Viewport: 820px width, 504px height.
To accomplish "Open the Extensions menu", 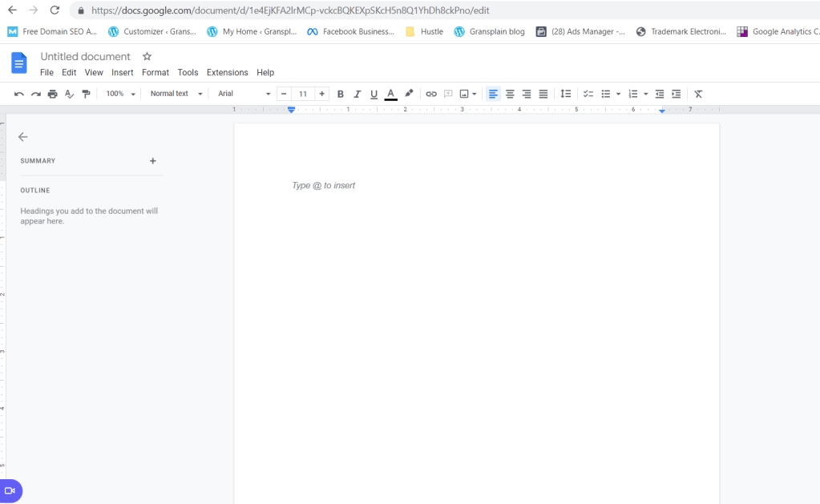I will pyautogui.click(x=227, y=73).
